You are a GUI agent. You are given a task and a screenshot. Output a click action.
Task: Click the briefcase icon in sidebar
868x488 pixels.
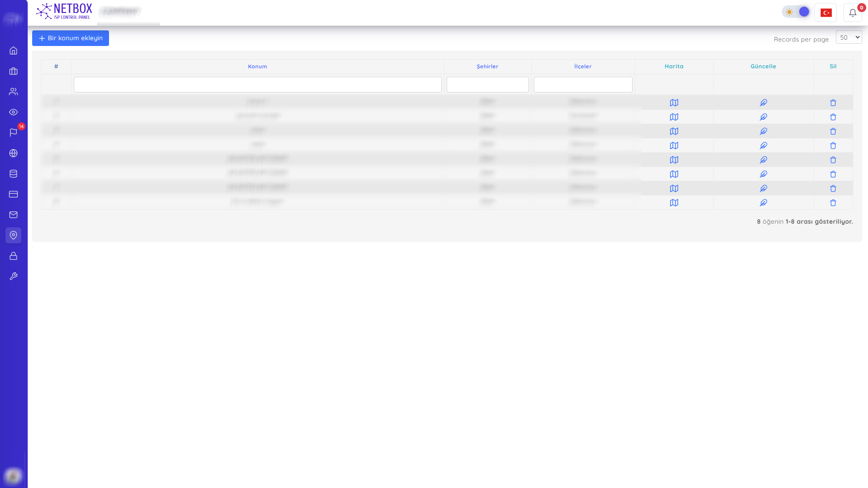(13, 71)
